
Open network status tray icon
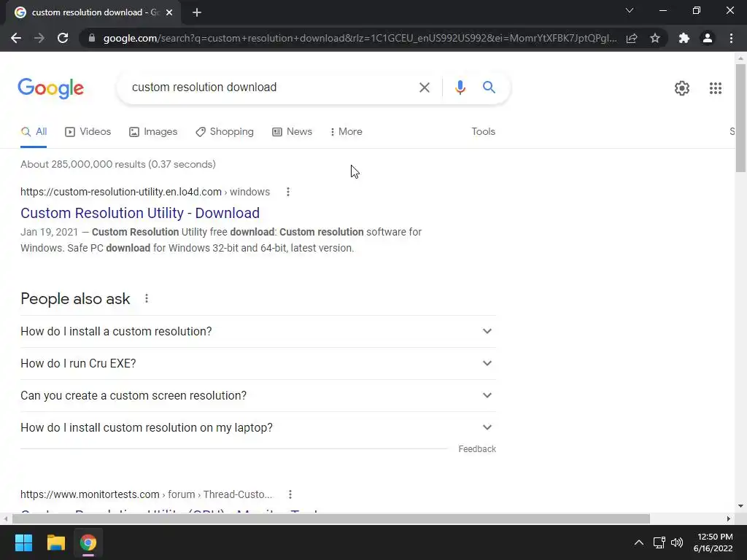coord(659,542)
